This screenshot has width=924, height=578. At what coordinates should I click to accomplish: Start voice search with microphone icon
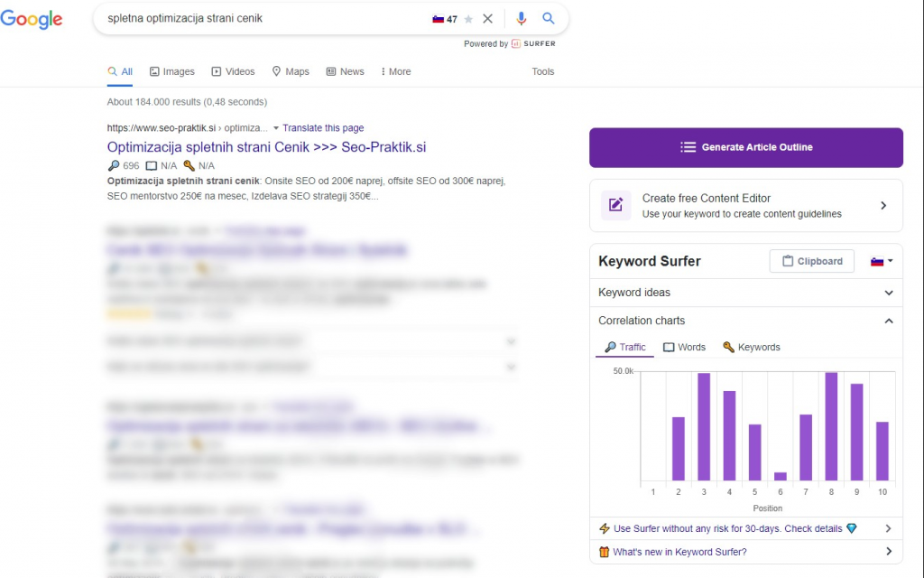tap(521, 19)
